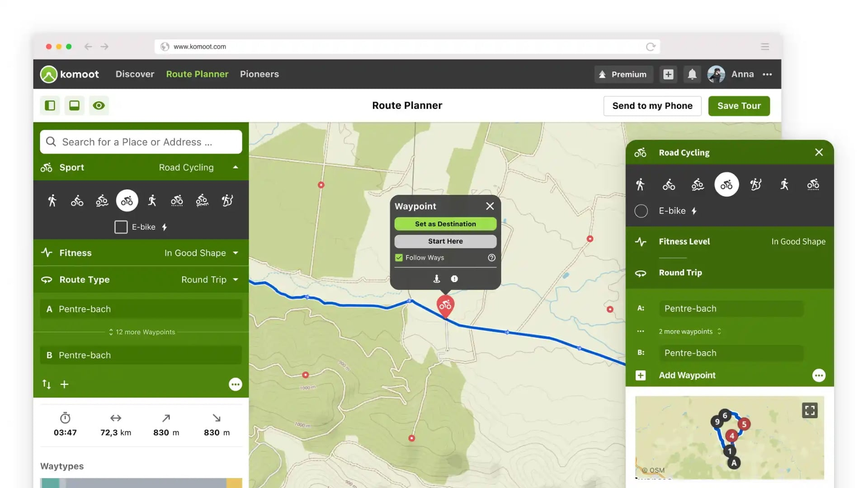Toggle the bottom panel layout icon
This screenshot has width=868, height=488.
[x=74, y=106]
